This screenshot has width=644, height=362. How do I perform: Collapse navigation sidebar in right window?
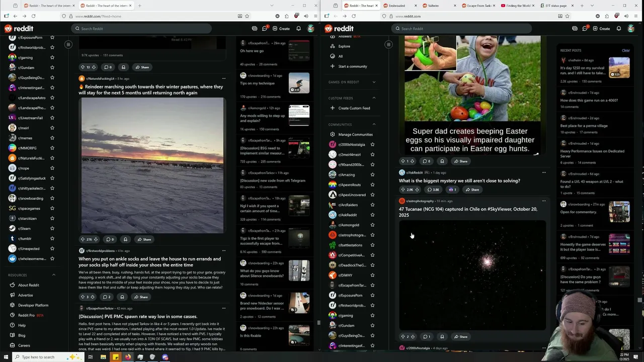(x=388, y=44)
